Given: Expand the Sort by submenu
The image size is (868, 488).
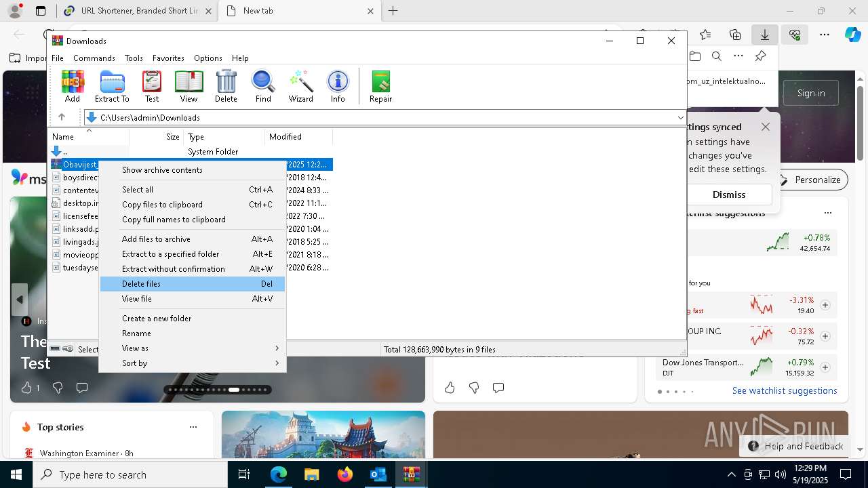Looking at the screenshot, I should (x=193, y=363).
